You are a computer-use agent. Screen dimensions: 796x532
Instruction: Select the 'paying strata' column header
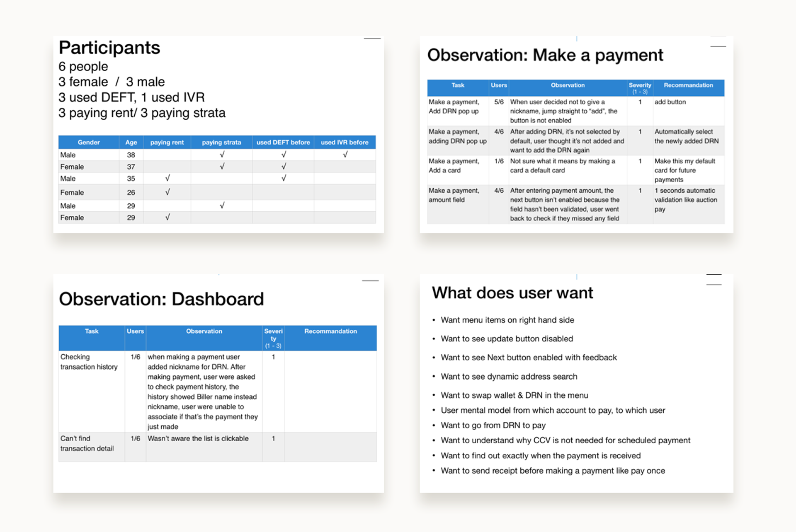click(221, 142)
